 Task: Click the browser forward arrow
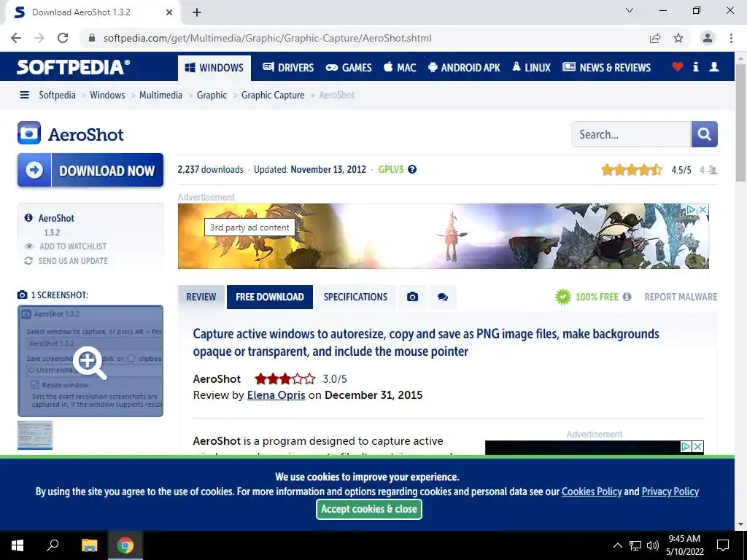point(39,38)
